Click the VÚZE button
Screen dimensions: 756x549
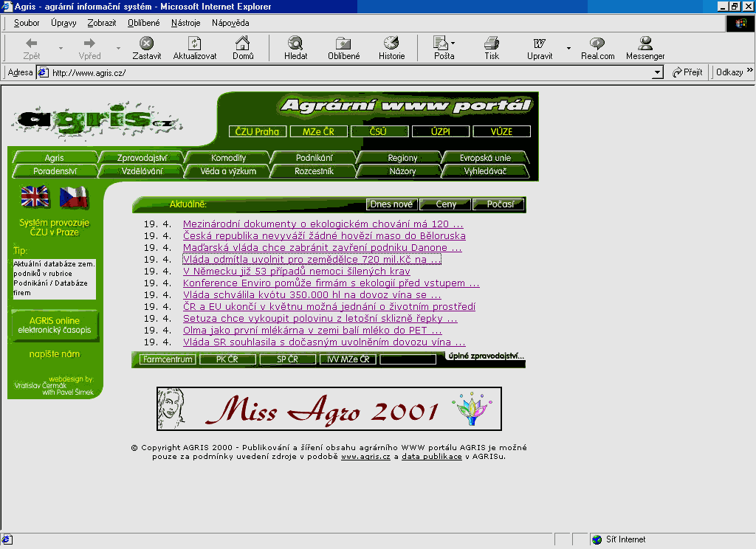pyautogui.click(x=501, y=131)
